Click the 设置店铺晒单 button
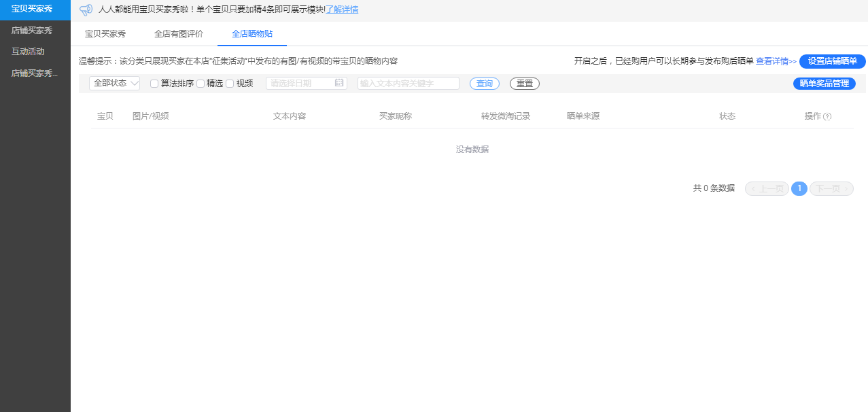 pos(832,61)
